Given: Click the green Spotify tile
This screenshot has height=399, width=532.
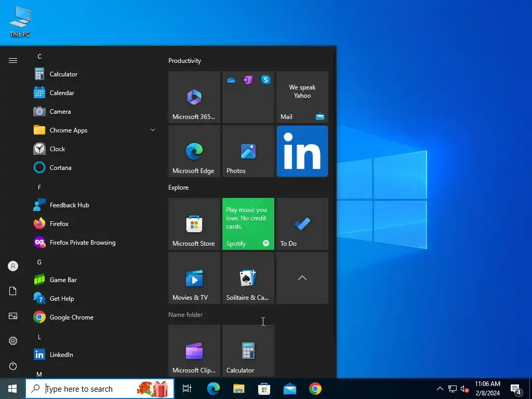Looking at the screenshot, I should [x=248, y=224].
